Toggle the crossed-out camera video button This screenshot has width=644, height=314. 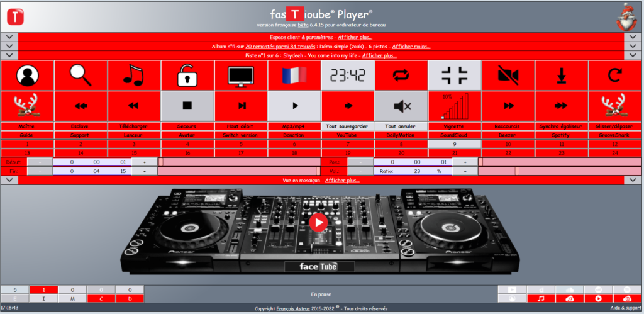(508, 76)
